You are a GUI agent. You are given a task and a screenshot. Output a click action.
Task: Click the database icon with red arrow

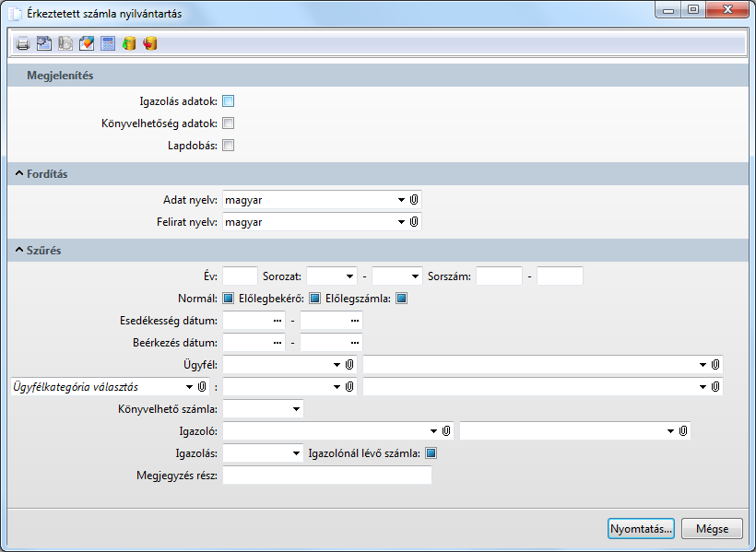[x=150, y=43]
